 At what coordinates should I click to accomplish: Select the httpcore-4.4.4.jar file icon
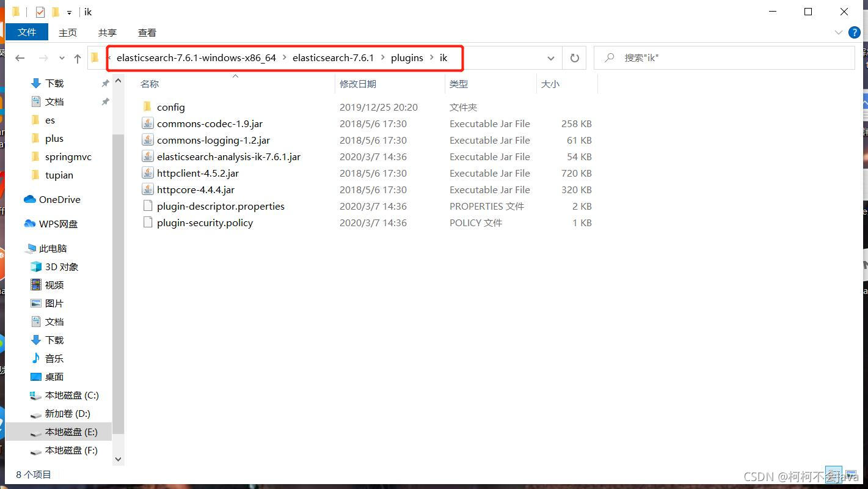tap(147, 189)
